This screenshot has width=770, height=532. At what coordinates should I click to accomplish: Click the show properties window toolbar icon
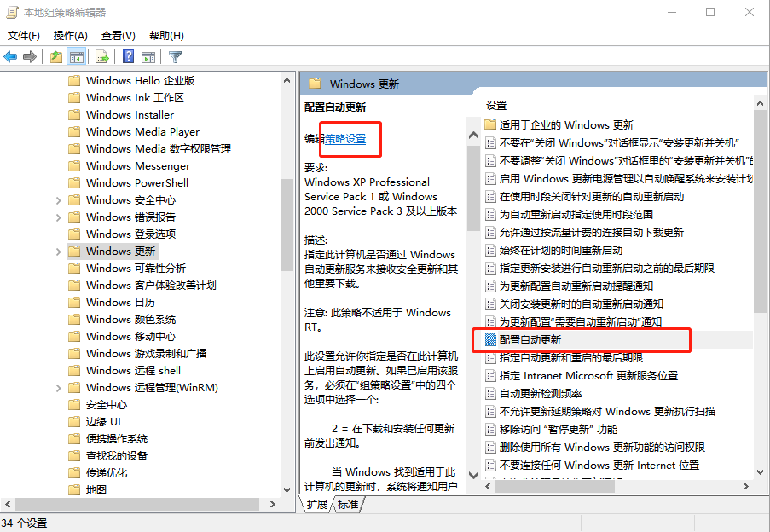click(x=147, y=57)
